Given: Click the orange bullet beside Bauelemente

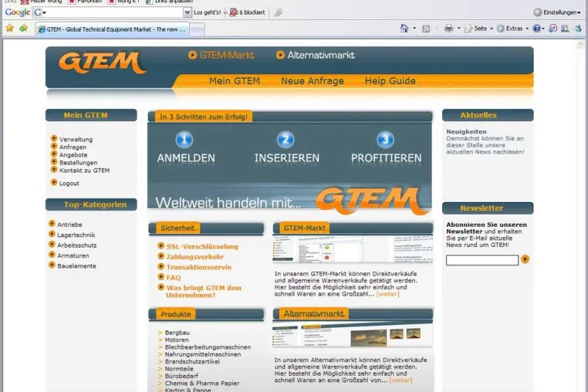Looking at the screenshot, I should pos(52,265).
